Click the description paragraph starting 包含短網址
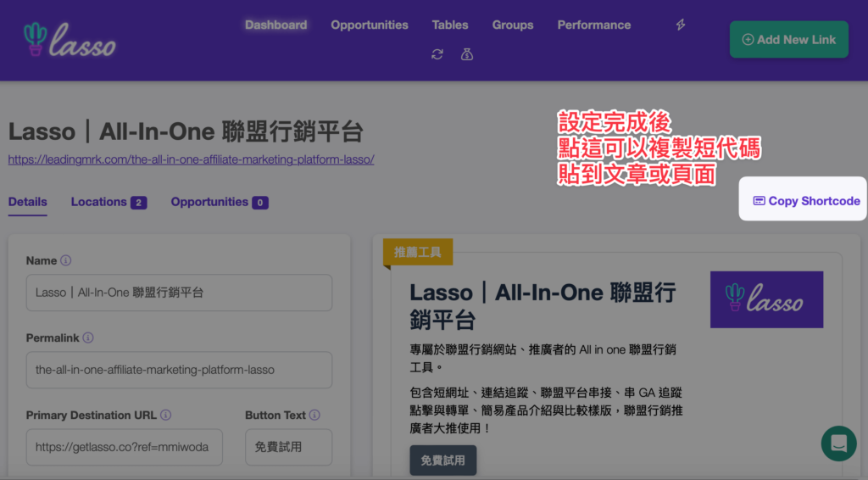The image size is (868, 480). pos(547,410)
